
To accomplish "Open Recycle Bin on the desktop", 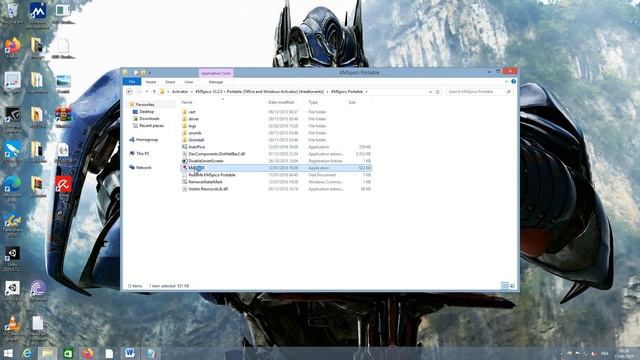I will tap(12, 13).
